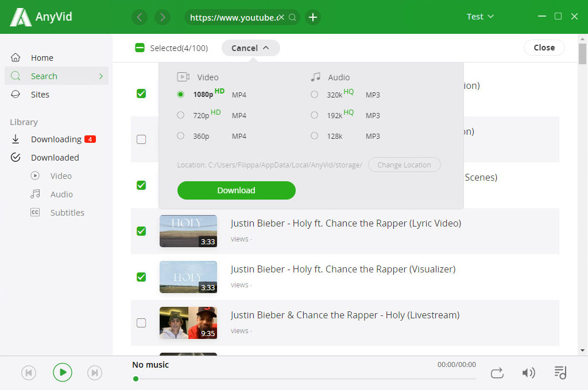Open the Video library item
This screenshot has width=588, height=390.
click(x=61, y=175)
